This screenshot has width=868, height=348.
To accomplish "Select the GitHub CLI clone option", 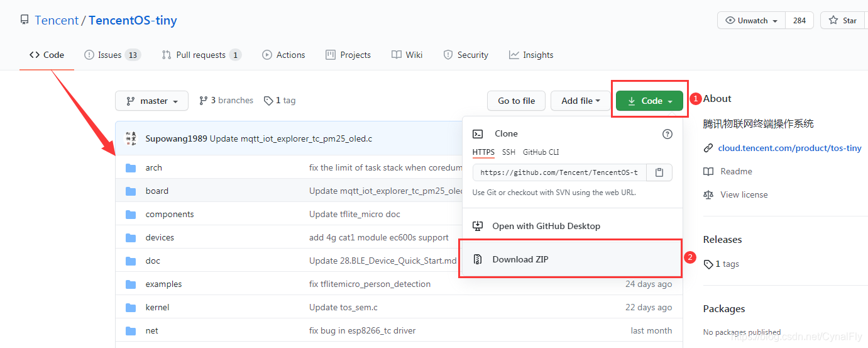I will [x=541, y=152].
